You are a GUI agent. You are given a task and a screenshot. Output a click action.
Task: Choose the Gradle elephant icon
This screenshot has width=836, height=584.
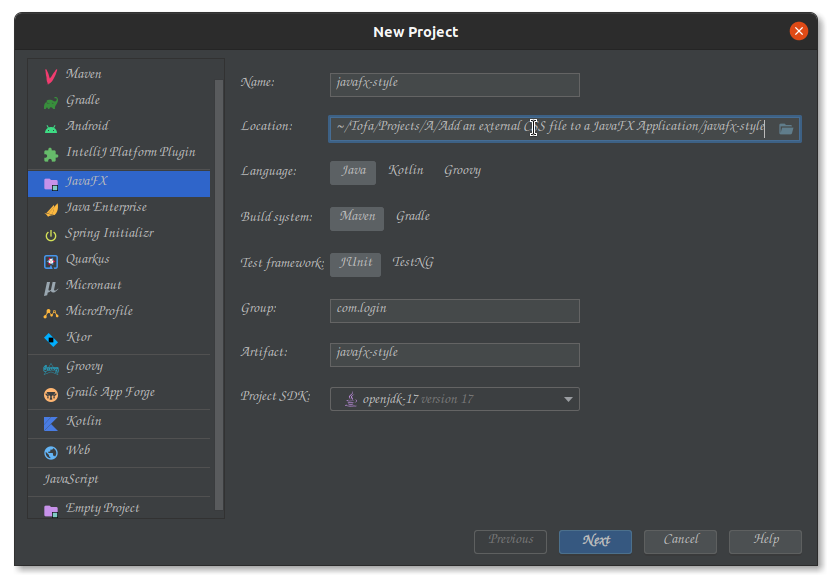(x=51, y=102)
